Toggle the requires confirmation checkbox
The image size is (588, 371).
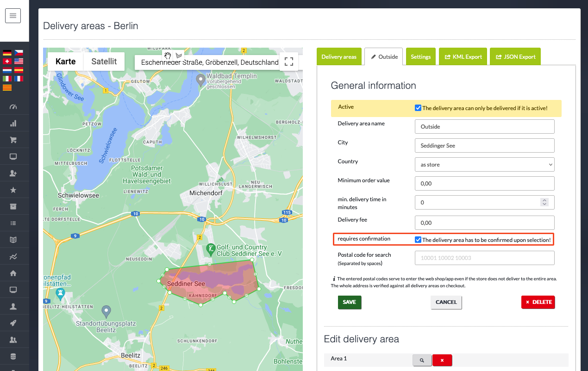[418, 240]
